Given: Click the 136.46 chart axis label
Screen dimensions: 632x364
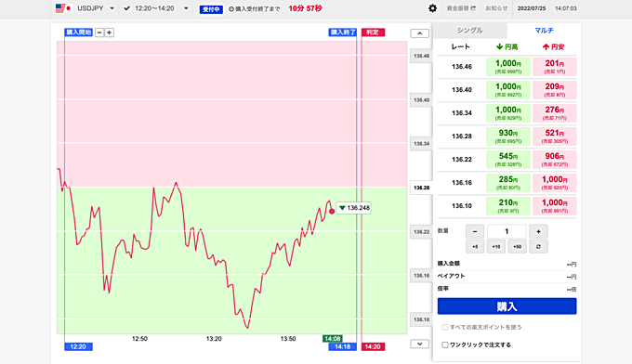Looking at the screenshot, I should (421, 56).
